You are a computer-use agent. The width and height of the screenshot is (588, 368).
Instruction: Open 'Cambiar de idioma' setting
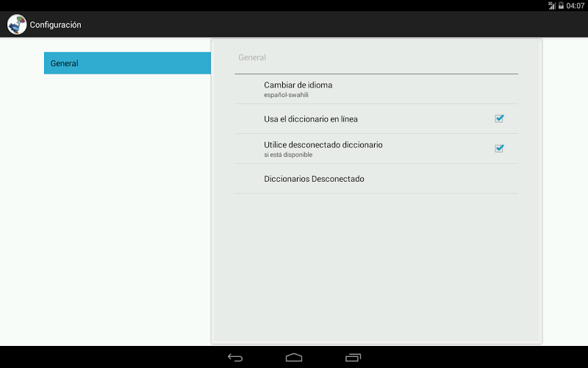point(376,89)
